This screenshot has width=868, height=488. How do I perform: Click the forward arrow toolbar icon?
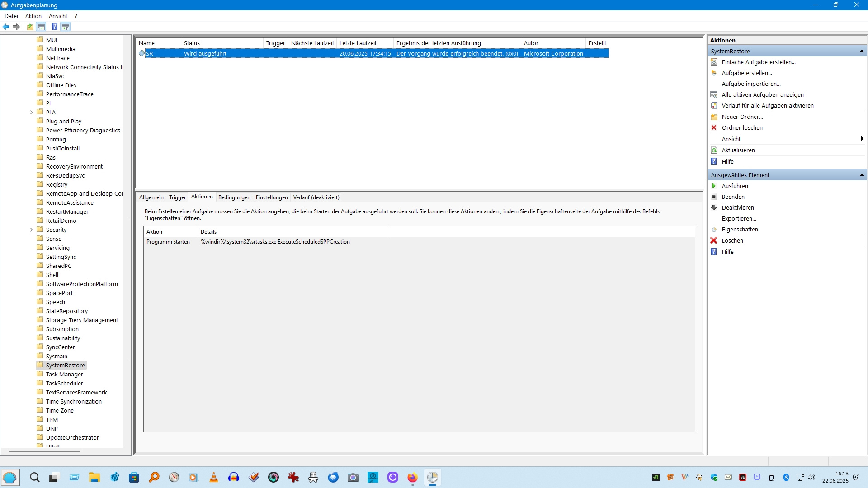click(x=16, y=27)
